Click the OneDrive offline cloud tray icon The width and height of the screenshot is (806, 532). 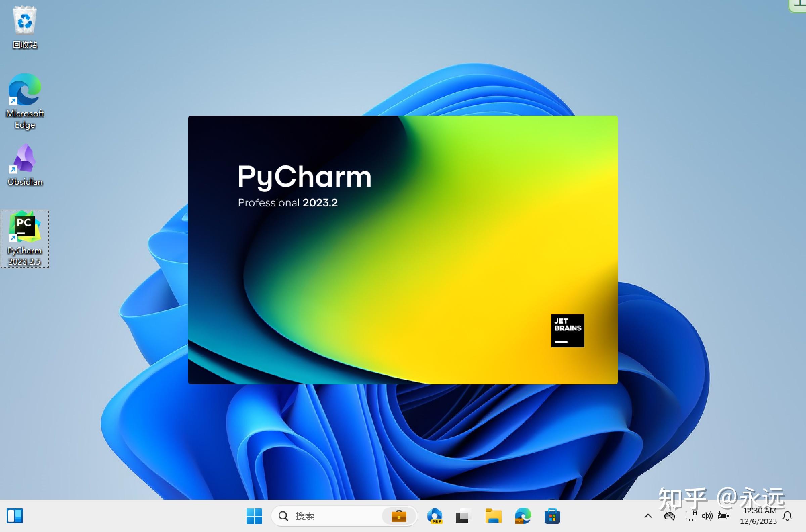[x=669, y=516]
